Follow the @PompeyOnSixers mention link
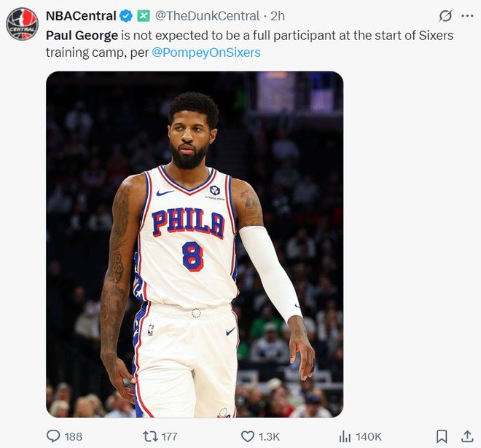 coord(206,52)
